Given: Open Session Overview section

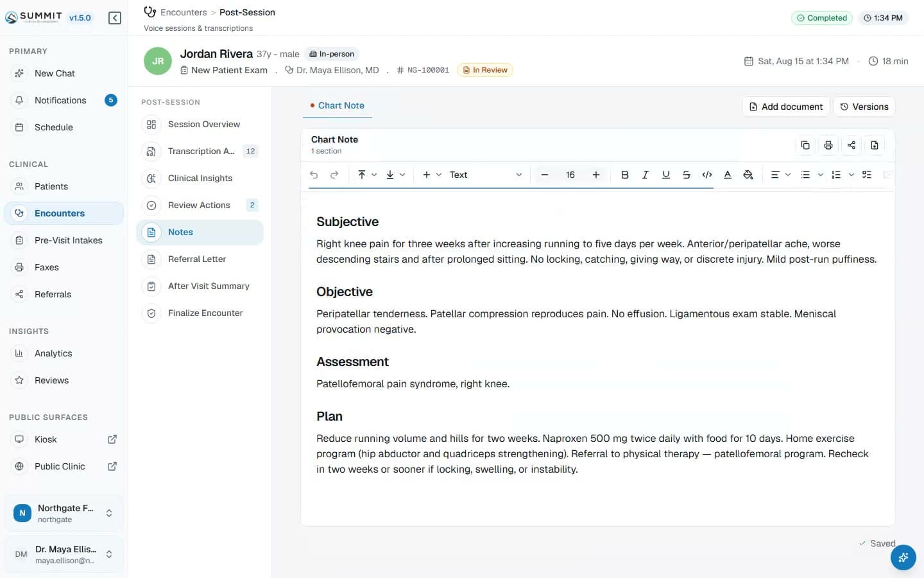Looking at the screenshot, I should (200, 124).
